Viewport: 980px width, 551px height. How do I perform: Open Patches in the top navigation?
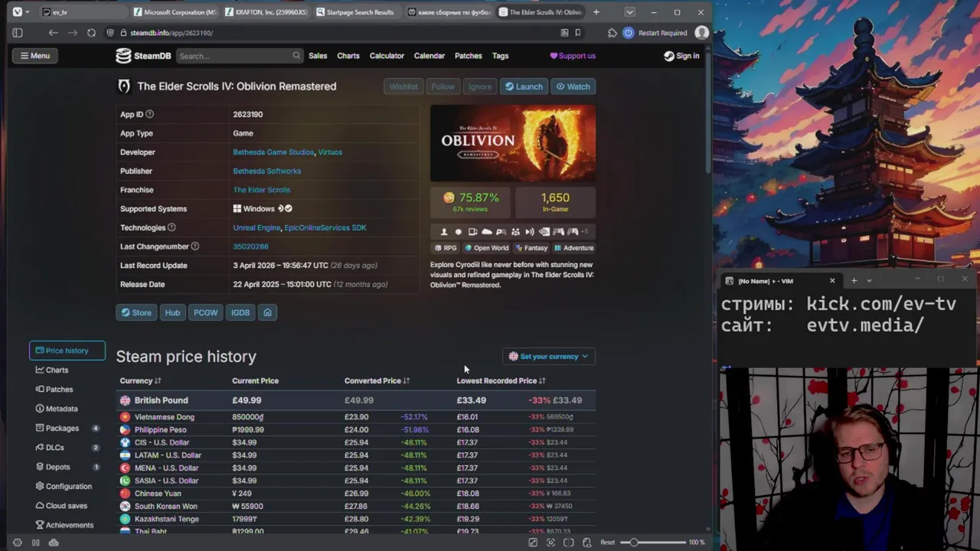pyautogui.click(x=469, y=56)
